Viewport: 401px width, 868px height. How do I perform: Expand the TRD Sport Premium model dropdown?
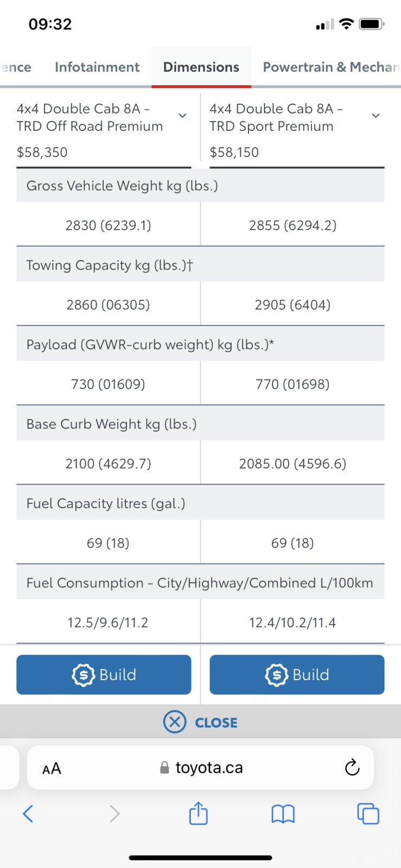[x=375, y=116]
